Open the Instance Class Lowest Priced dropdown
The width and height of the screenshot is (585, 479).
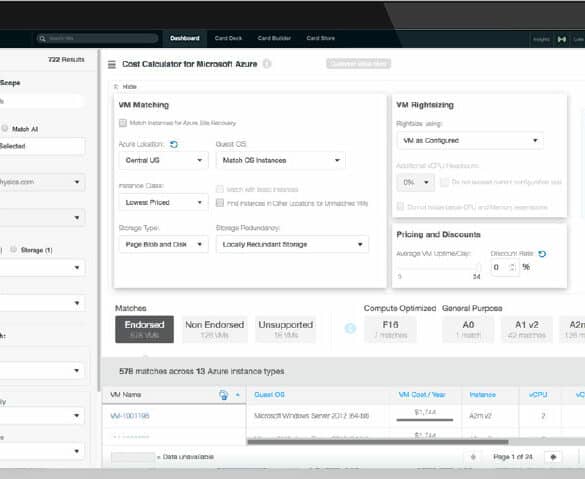coord(163,203)
